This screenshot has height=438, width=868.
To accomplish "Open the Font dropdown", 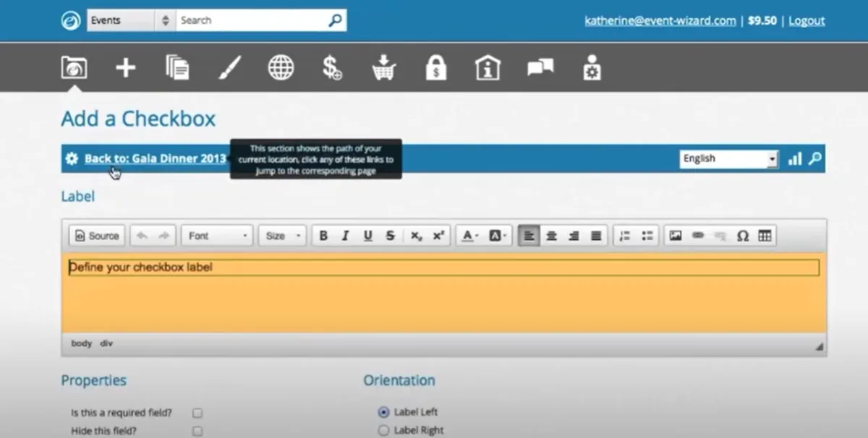I will click(217, 236).
